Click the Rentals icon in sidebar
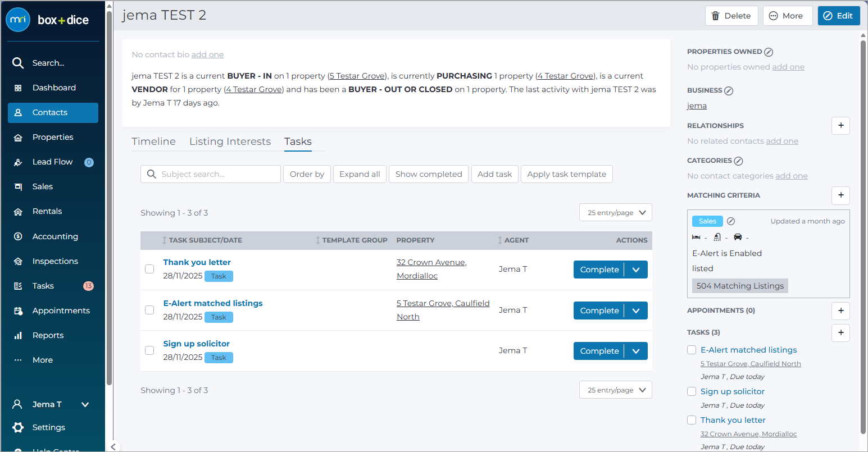 [18, 212]
